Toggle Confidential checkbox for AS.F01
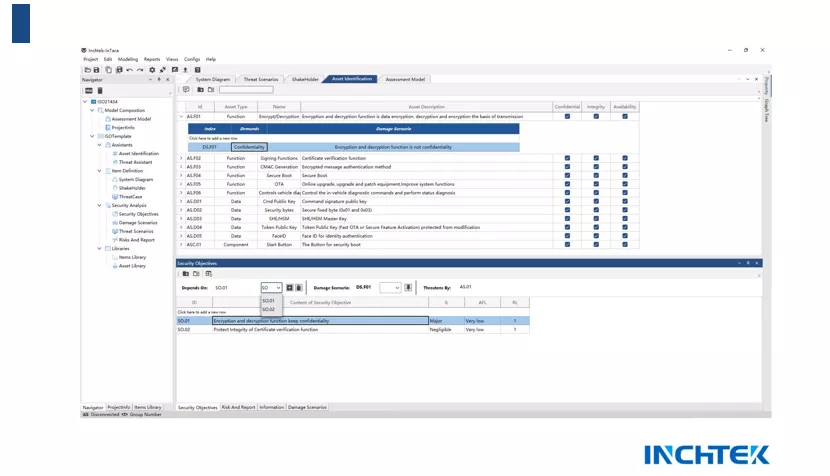This screenshot has height=476, width=830. pyautogui.click(x=567, y=116)
